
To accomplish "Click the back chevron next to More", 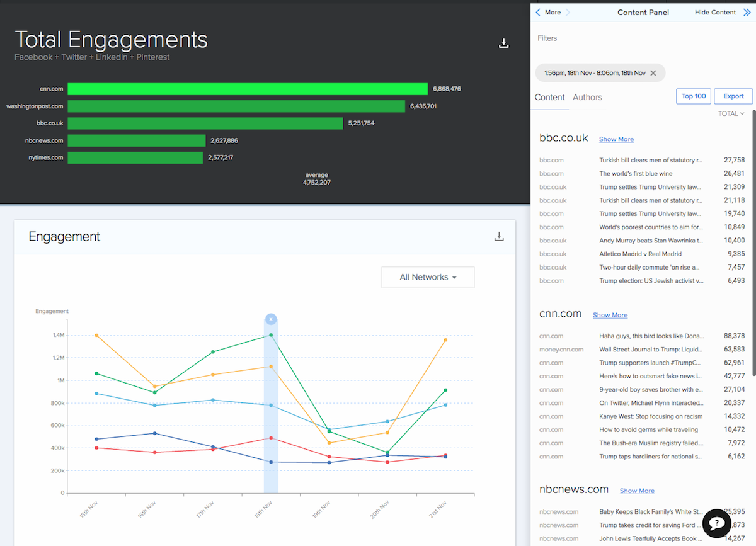I will click(x=538, y=12).
